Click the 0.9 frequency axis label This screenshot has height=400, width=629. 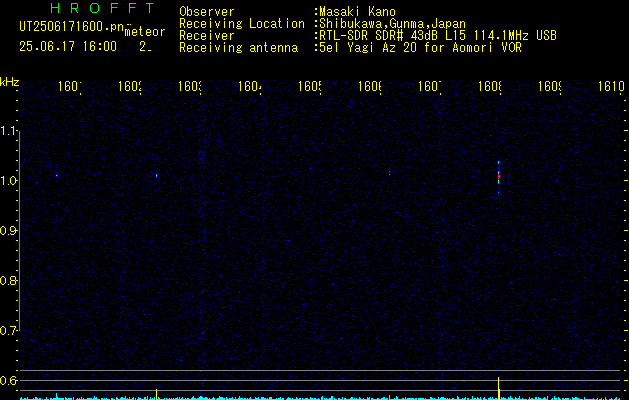tap(8, 231)
